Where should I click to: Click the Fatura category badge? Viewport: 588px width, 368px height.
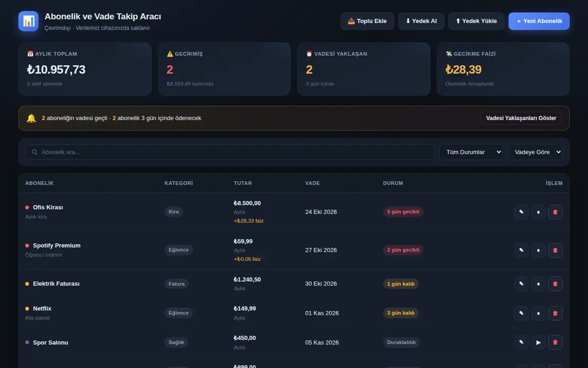tap(177, 284)
